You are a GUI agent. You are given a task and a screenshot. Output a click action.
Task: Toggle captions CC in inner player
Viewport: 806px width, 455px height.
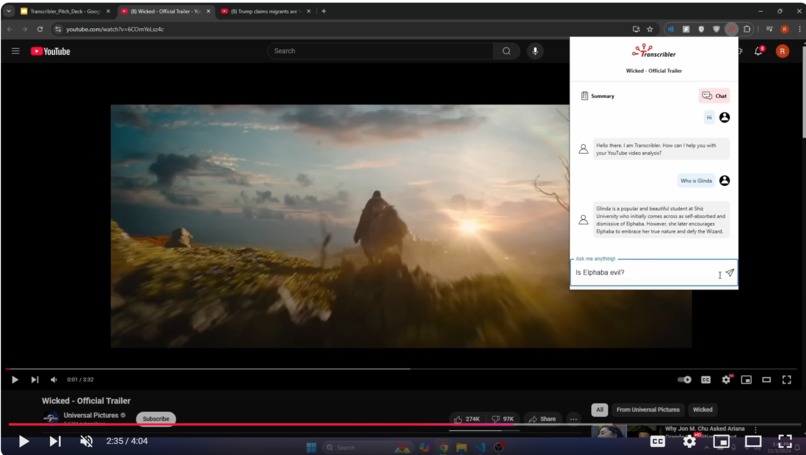coord(706,380)
